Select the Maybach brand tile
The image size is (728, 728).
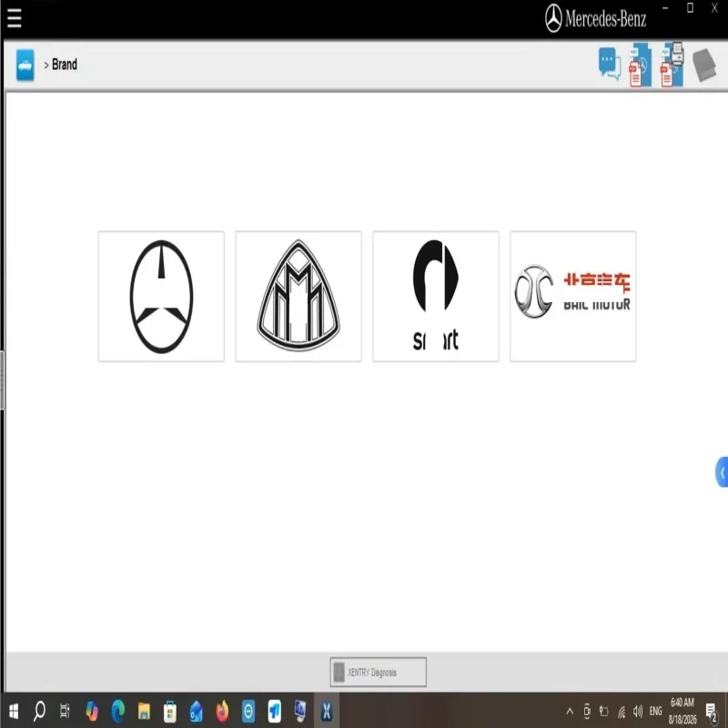(x=298, y=297)
